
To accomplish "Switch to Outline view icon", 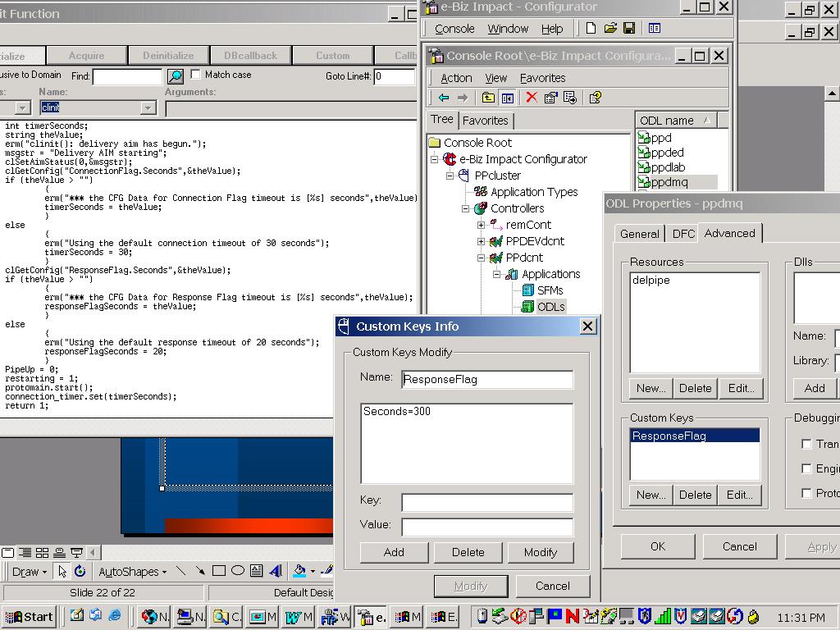I will click(25, 552).
